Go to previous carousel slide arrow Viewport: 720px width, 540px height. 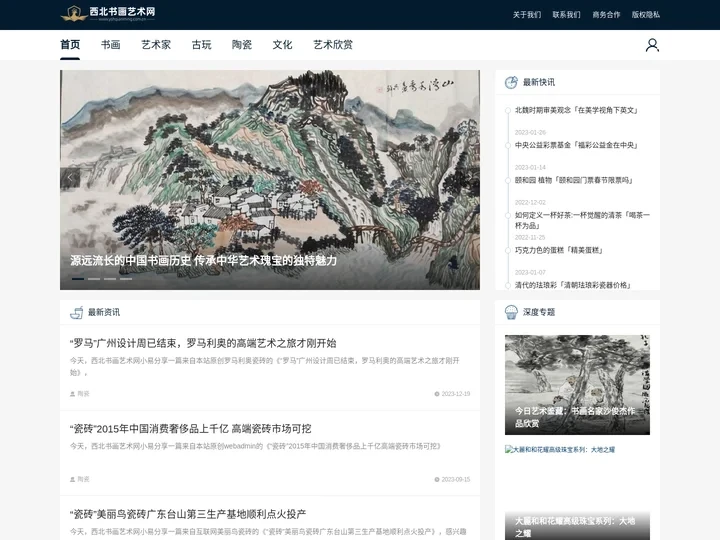coord(70,178)
